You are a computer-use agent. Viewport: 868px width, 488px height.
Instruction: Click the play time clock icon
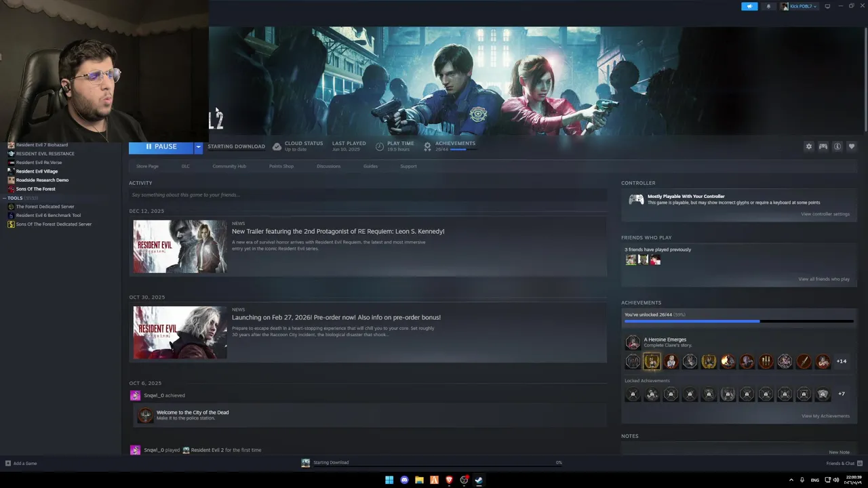380,146
